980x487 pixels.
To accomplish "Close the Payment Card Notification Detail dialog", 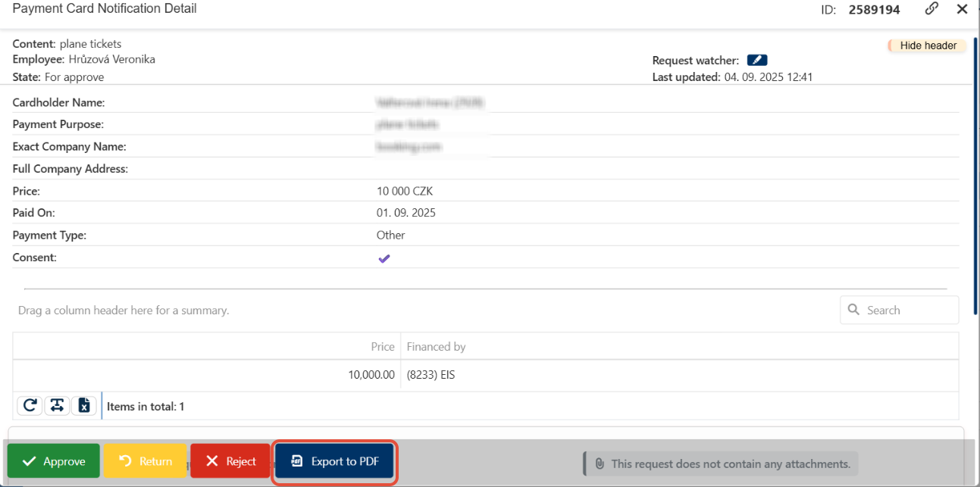I will (962, 9).
